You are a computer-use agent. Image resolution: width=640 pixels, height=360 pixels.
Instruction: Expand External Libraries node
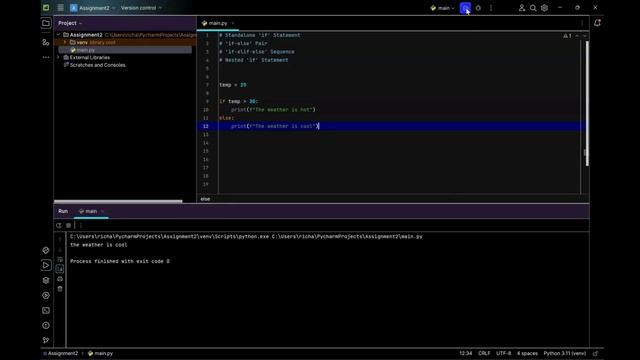pyautogui.click(x=59, y=58)
